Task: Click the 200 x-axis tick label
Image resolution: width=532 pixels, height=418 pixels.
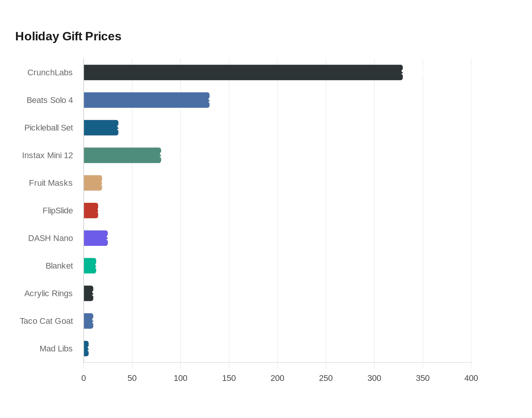Action: click(x=277, y=378)
